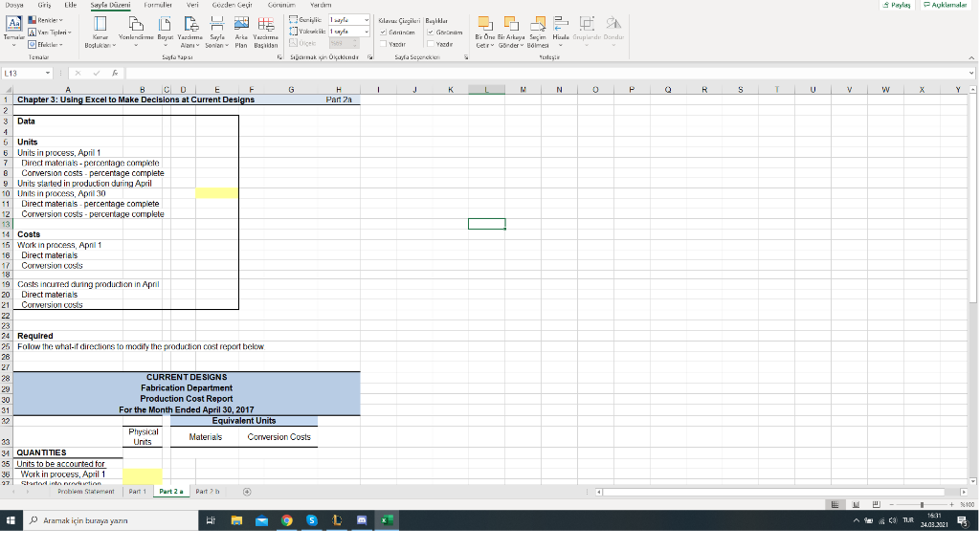This screenshot has width=980, height=551.
Task: Switch to Gözden Geçir ribbon tab
Action: (232, 5)
